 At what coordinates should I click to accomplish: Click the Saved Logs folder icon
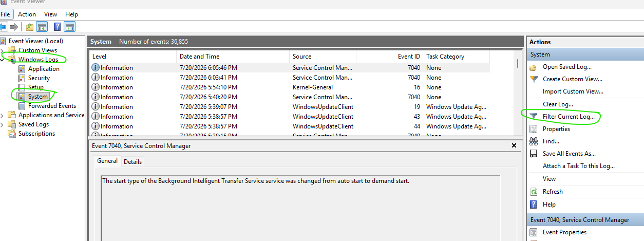tap(12, 124)
